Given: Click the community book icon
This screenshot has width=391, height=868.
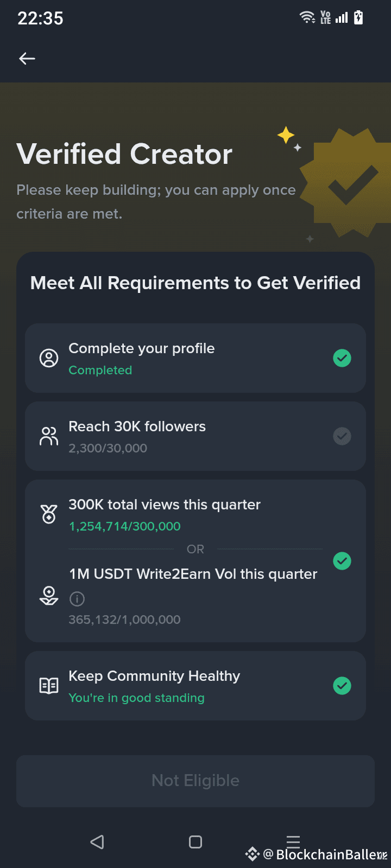Looking at the screenshot, I should 49,686.
